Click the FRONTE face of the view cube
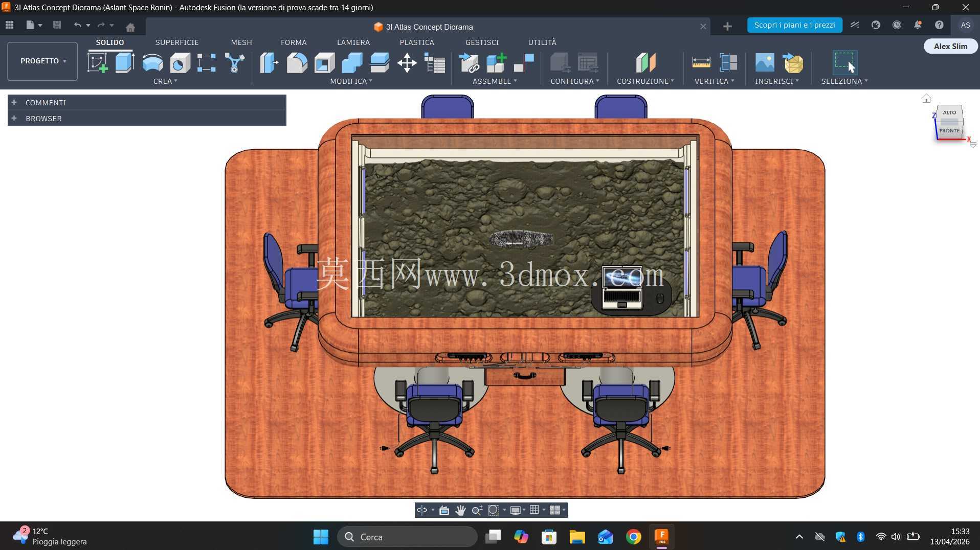This screenshot has width=980, height=550. tap(949, 131)
